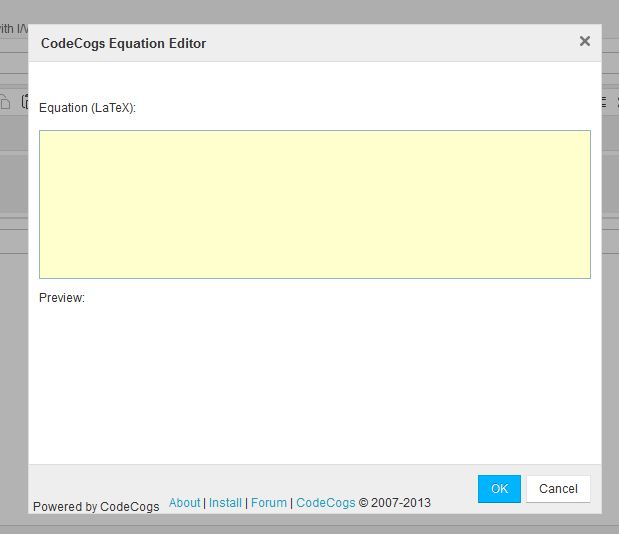Click the dimmed copy icon behind dialog
Viewport: 619px width, 534px height.
5,101
